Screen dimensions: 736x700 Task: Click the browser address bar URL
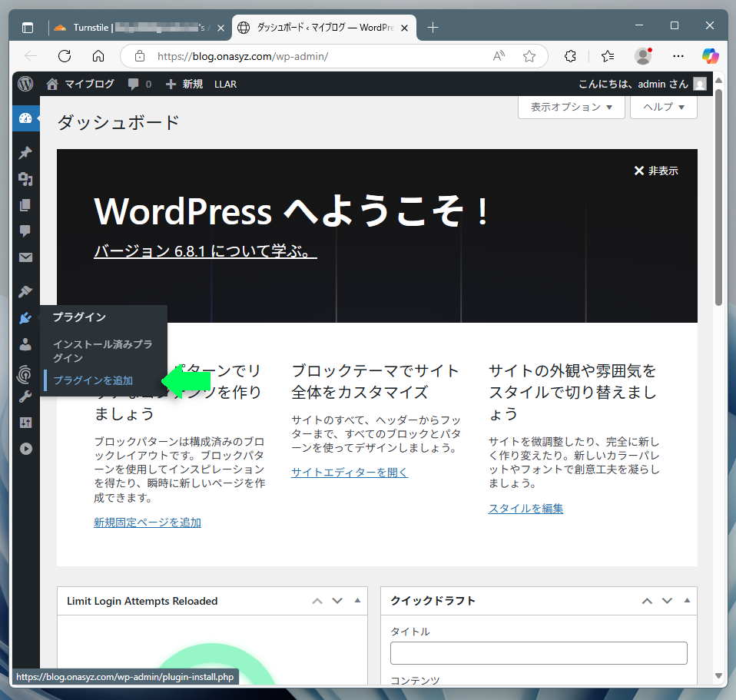tap(243, 56)
